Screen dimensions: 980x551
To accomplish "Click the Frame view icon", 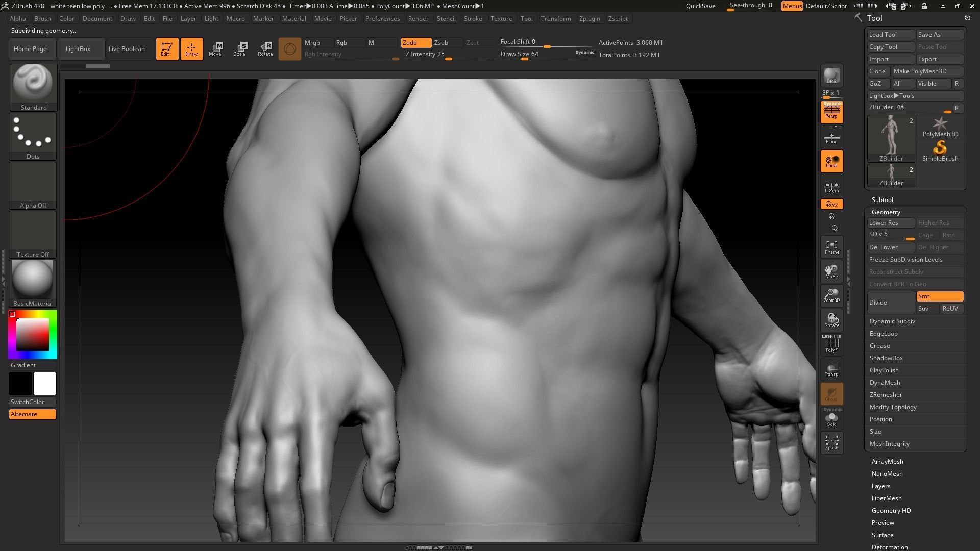I will coord(831,247).
